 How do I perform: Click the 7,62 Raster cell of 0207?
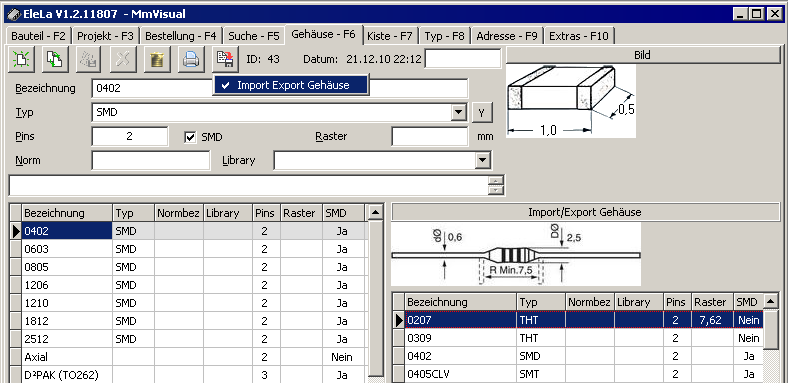(x=712, y=320)
